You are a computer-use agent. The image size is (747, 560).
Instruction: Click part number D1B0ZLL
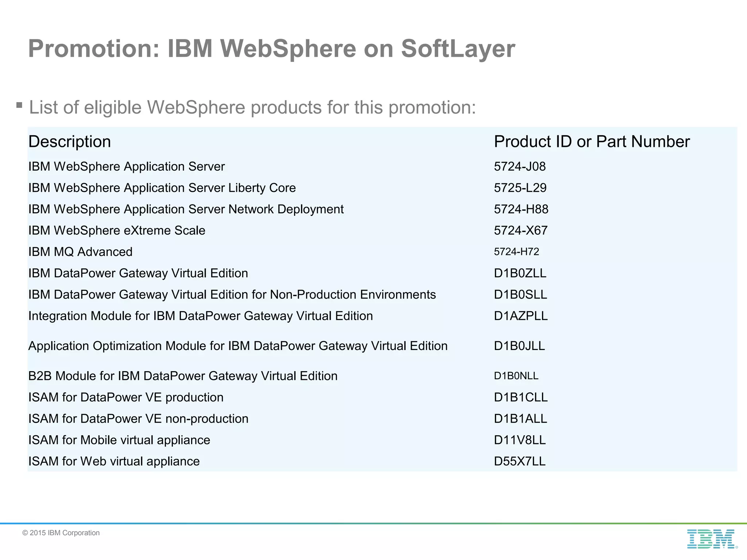[520, 273]
